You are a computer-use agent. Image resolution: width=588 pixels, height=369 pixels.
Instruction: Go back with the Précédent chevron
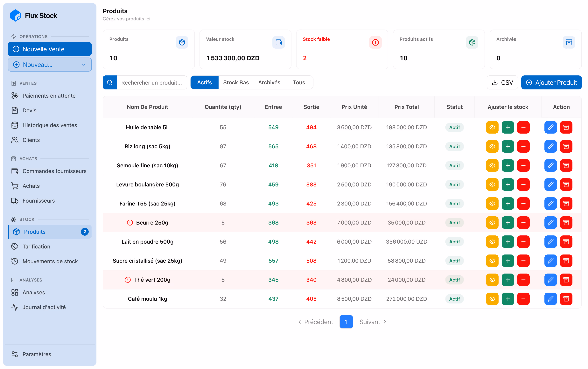(299, 322)
